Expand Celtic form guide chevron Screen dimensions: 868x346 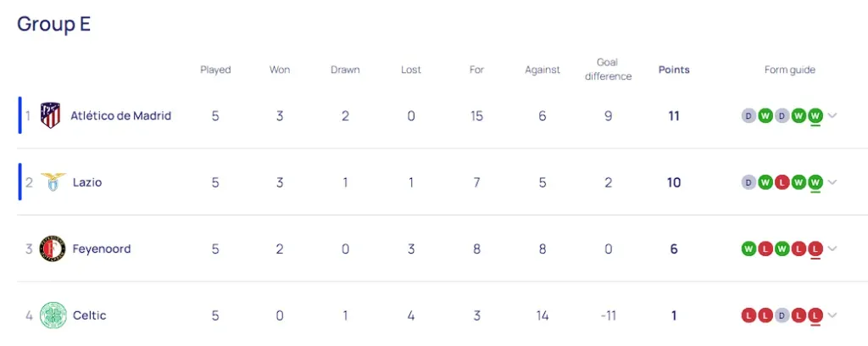(832, 315)
